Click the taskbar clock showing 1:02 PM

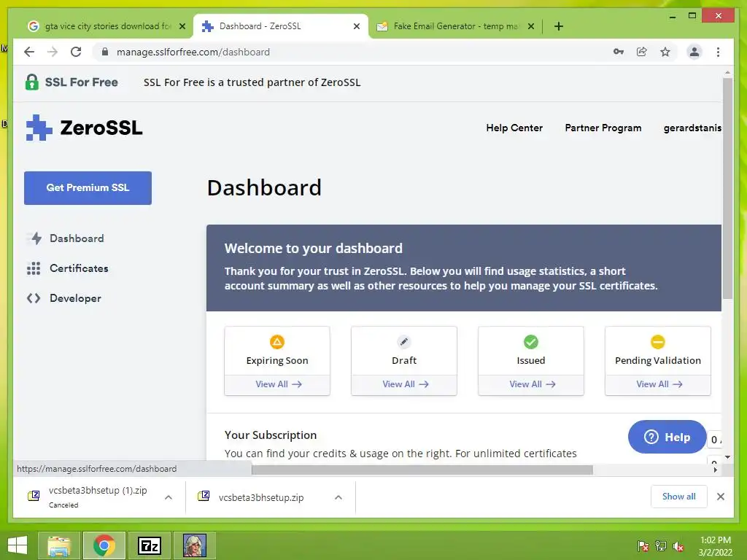(715, 545)
